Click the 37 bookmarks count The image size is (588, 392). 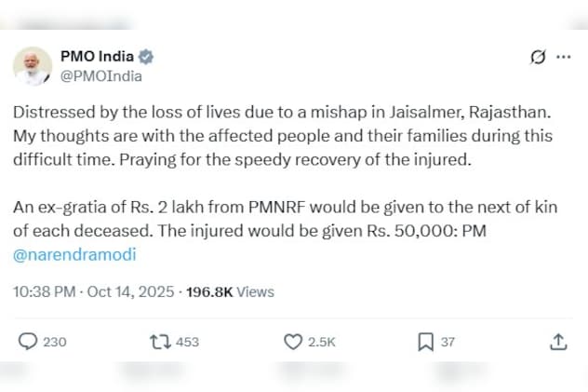click(448, 342)
